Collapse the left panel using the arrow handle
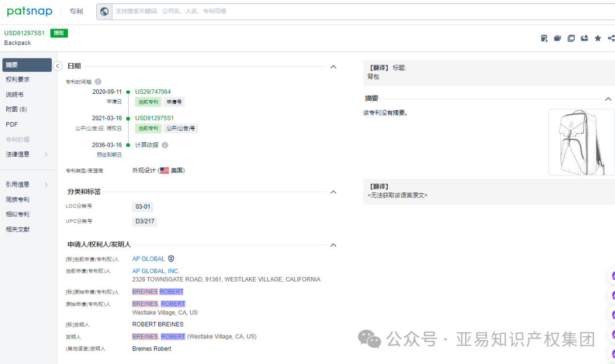 click(x=58, y=66)
